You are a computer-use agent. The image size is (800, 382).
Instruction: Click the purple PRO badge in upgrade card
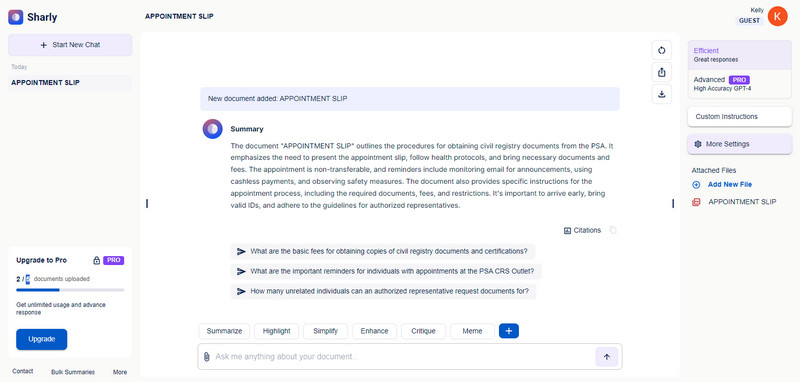(114, 260)
